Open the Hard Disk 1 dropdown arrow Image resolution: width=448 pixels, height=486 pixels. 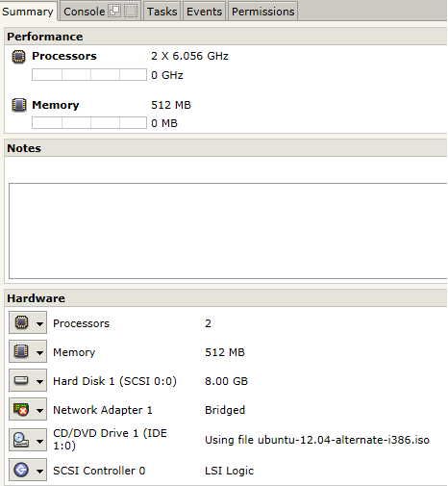tap(39, 382)
